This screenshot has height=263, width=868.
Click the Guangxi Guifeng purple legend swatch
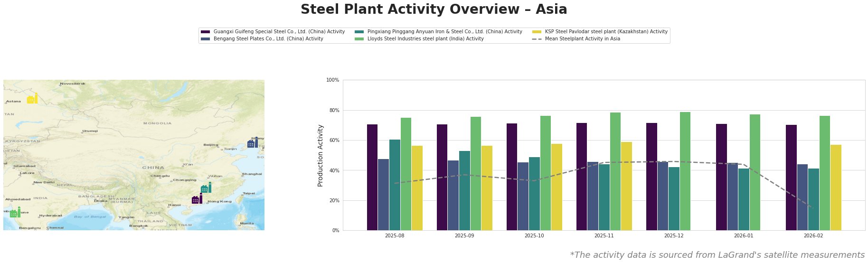pos(206,32)
